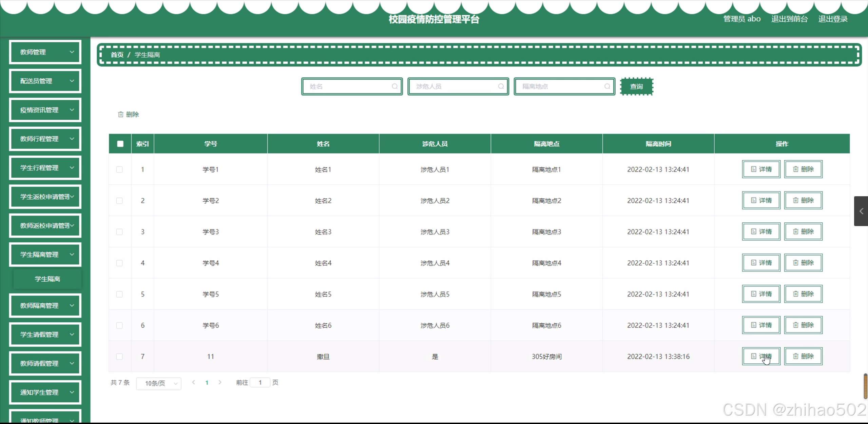This screenshot has height=424, width=868.
Task: Open 详情 for row 1
Action: (x=761, y=169)
